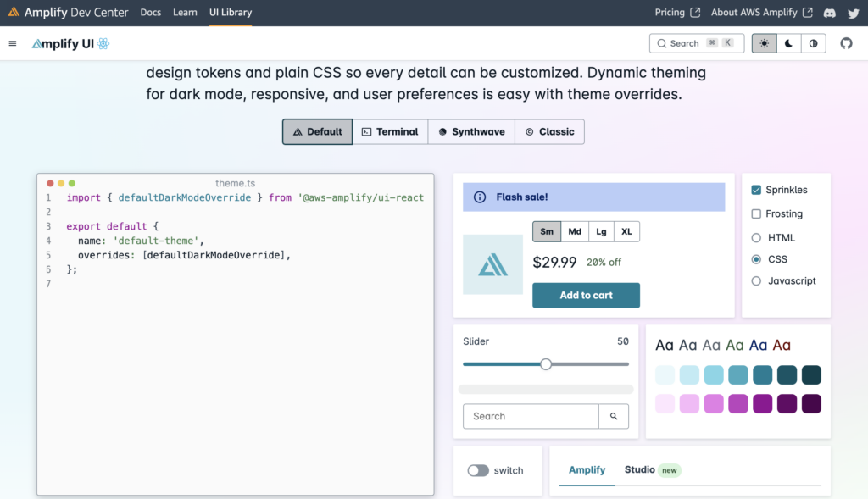Switch to light mode

(764, 43)
